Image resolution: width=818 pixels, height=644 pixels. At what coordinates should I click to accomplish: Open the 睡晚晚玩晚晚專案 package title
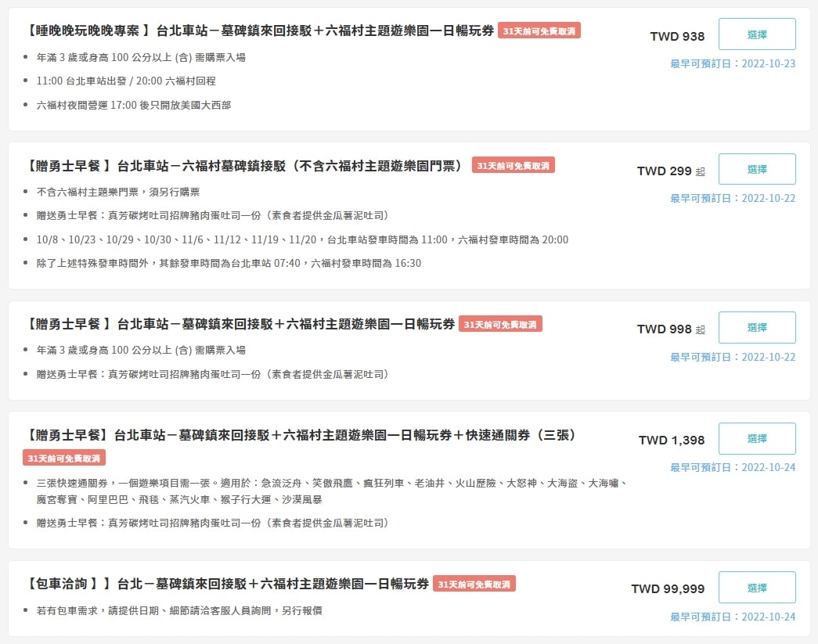(x=259, y=31)
